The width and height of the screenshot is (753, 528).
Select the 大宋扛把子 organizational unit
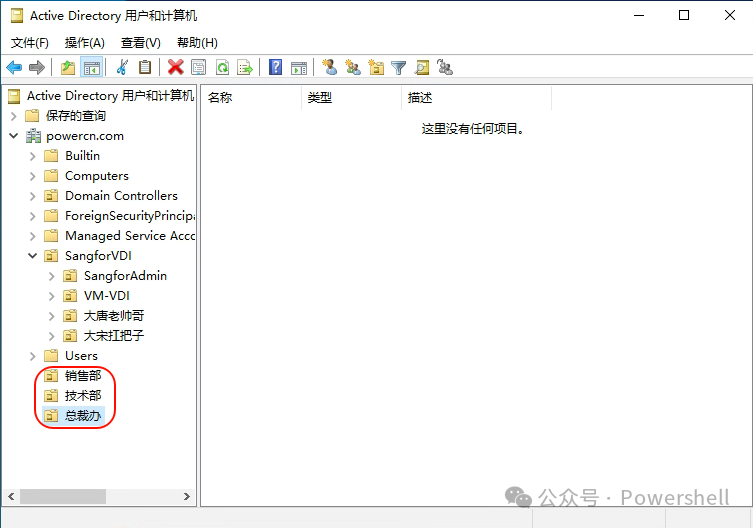coord(114,336)
